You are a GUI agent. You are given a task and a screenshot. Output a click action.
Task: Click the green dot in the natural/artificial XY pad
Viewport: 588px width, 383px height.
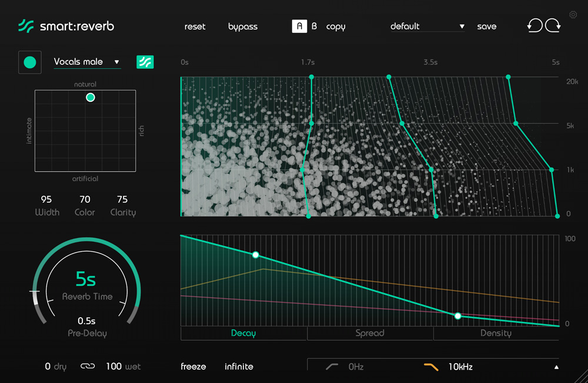[x=91, y=98]
